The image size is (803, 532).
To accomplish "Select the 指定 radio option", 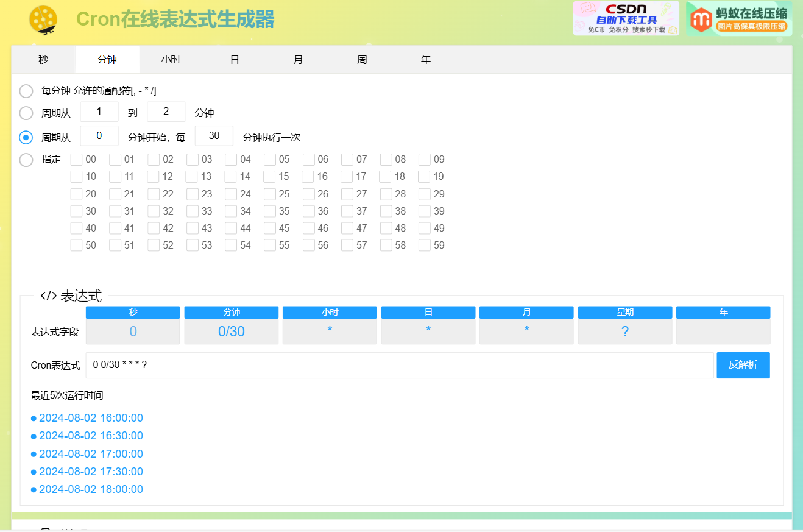I will (26, 160).
